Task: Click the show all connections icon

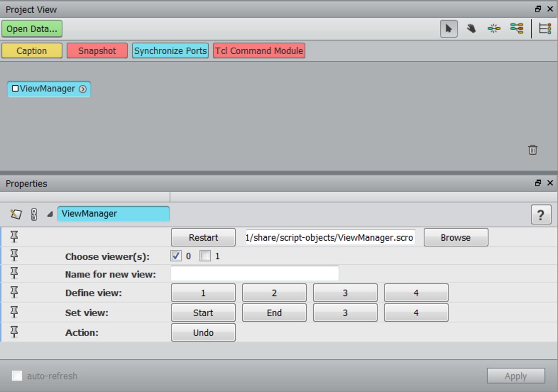Action: click(517, 29)
